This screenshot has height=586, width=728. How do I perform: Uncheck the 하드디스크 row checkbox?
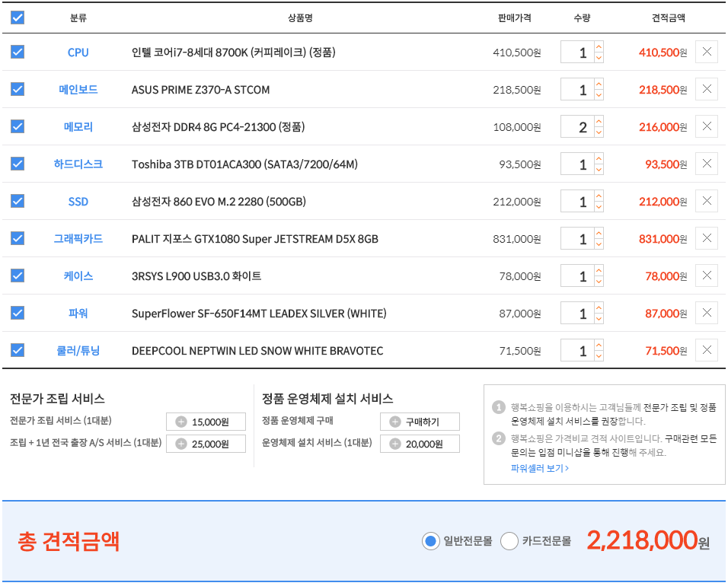pyautogui.click(x=18, y=164)
